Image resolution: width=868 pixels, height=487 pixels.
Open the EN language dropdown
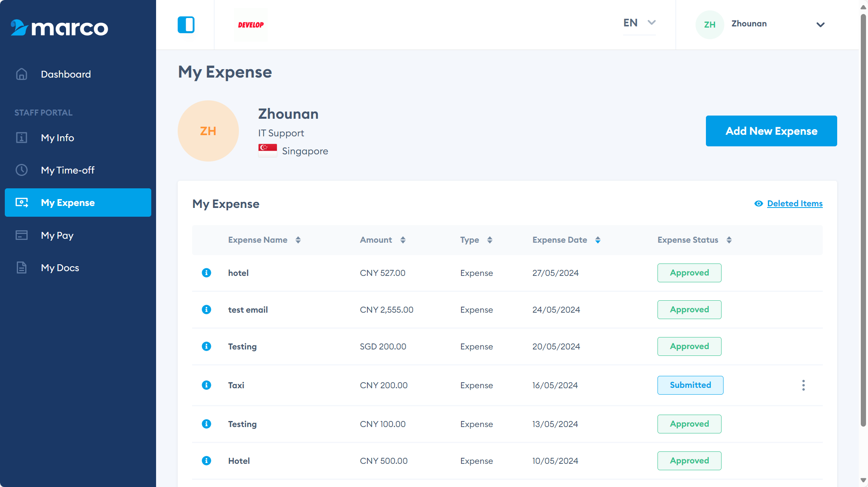(639, 23)
